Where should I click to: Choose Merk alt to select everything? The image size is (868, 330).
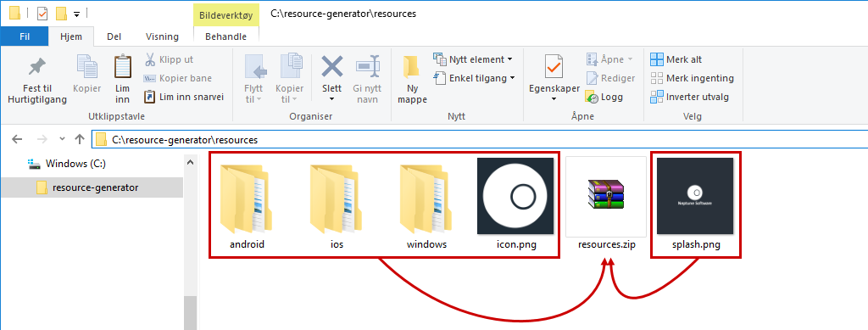click(x=676, y=59)
